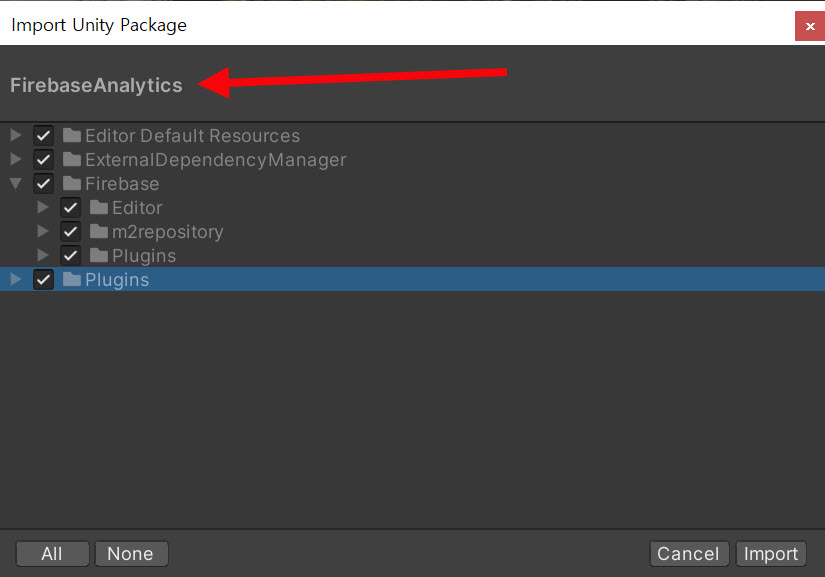Expand the m2repository folder

(43, 231)
